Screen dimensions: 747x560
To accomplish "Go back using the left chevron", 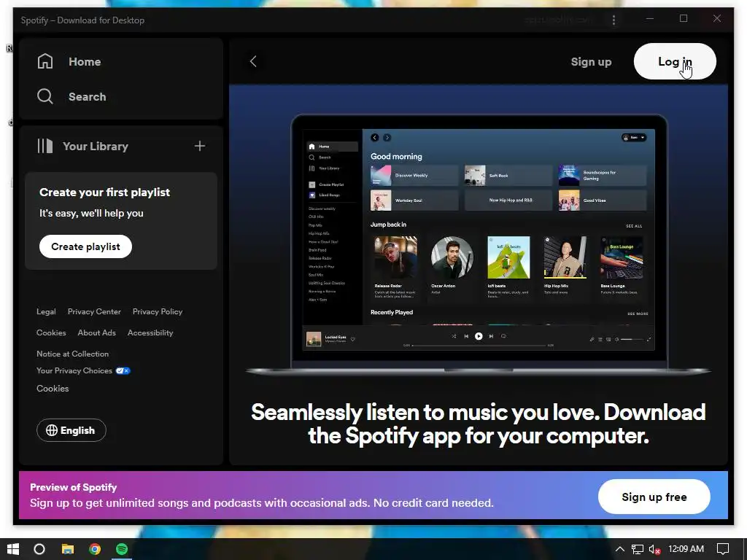I will point(253,61).
